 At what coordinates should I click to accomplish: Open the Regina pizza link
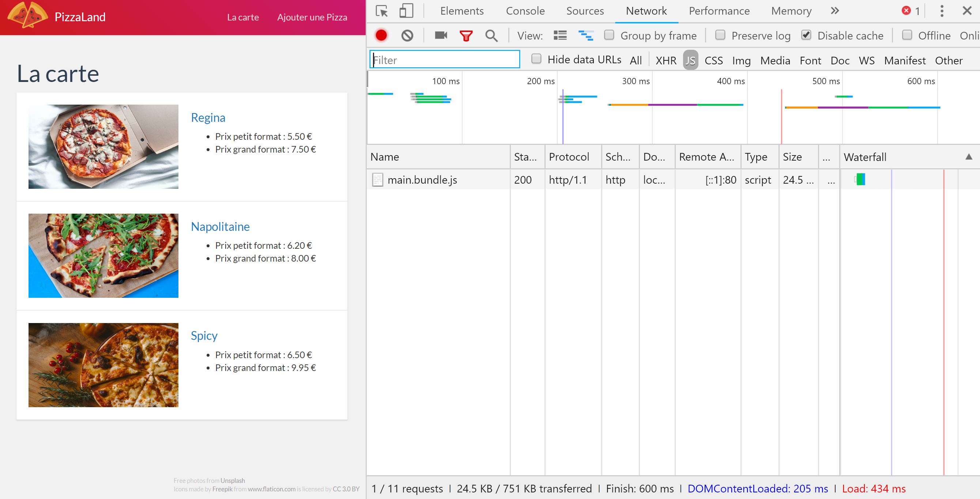coord(208,117)
